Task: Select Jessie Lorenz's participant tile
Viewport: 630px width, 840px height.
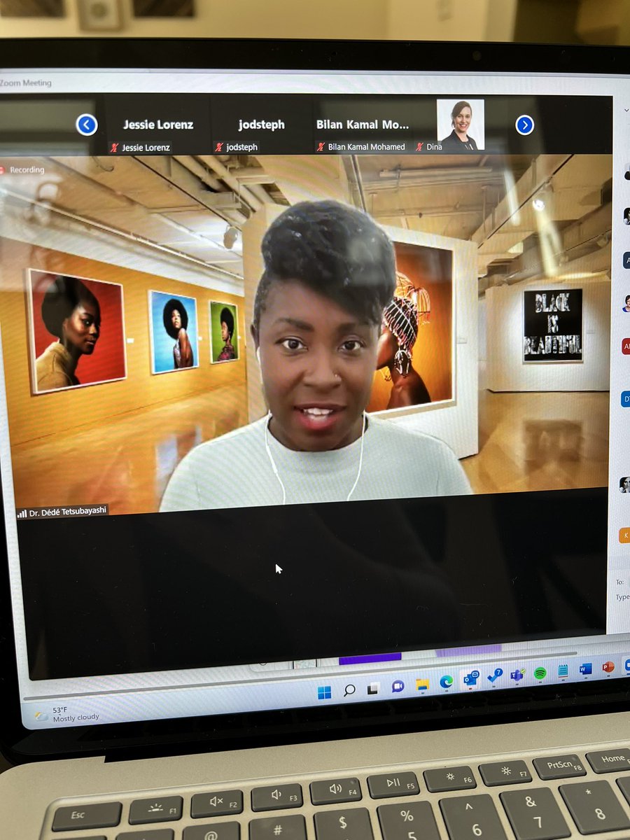Action: (x=157, y=126)
